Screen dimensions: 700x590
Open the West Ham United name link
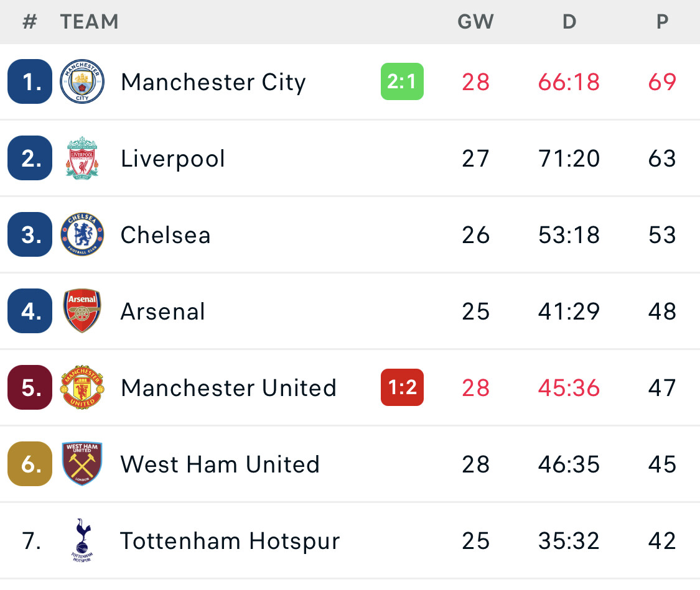point(220,464)
